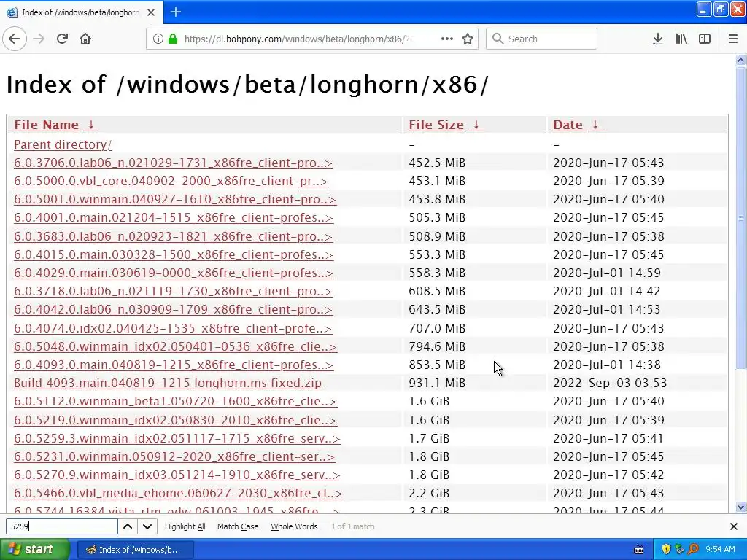Click the 9:54 AM system clock

tap(720, 550)
